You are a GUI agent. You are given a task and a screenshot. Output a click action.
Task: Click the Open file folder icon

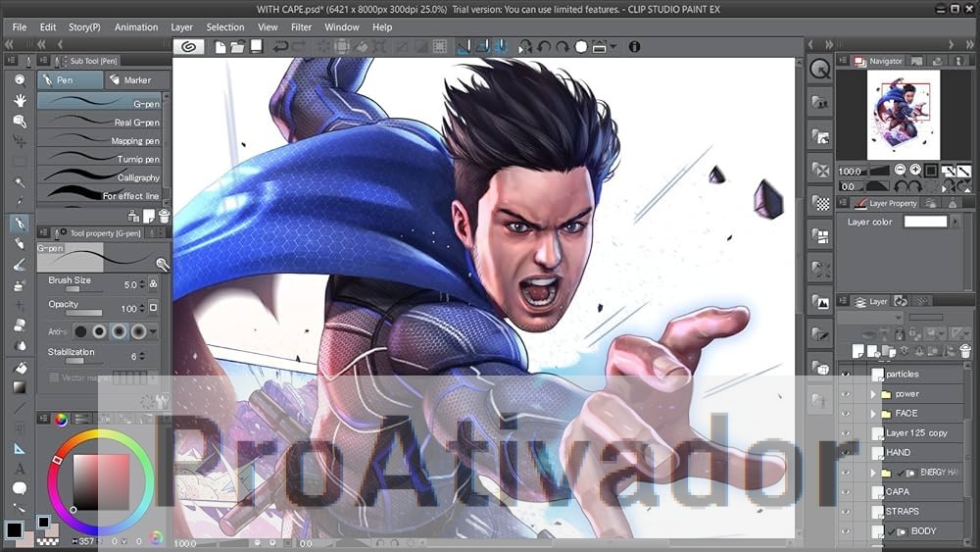(x=237, y=47)
